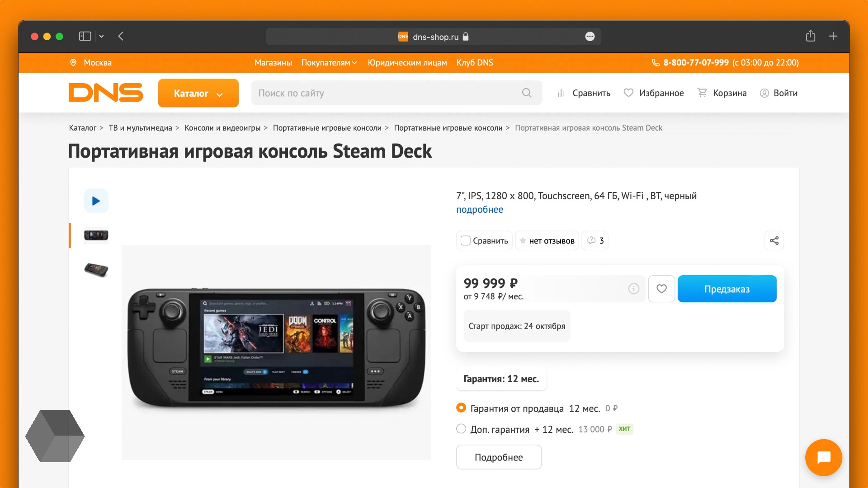Open the подробнее specifications link
This screenshot has width=868, height=488.
tap(480, 209)
